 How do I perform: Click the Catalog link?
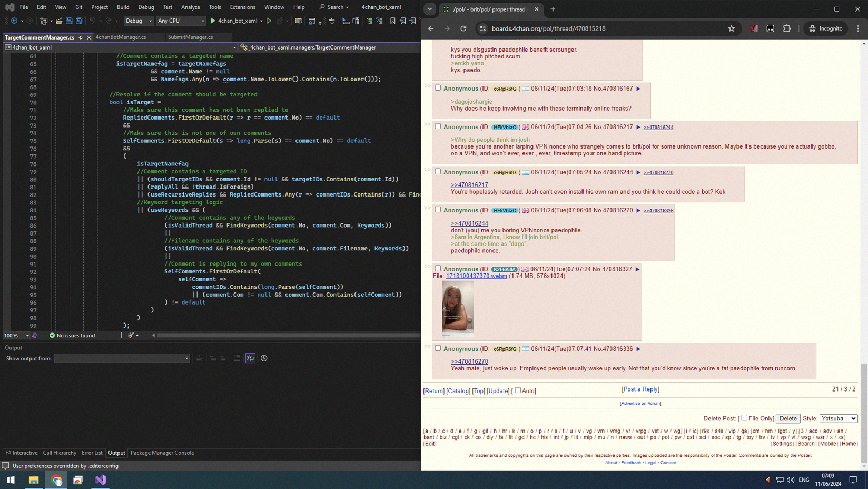click(458, 391)
